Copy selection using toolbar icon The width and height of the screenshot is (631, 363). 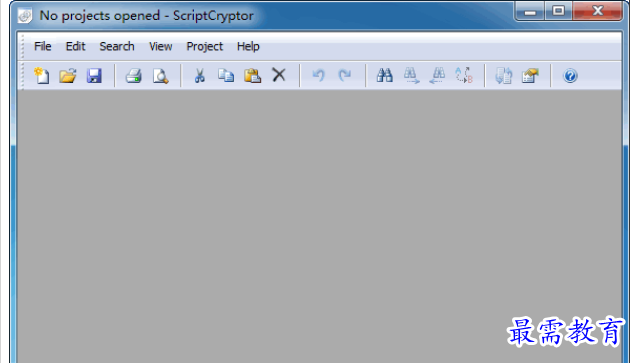[x=226, y=75]
